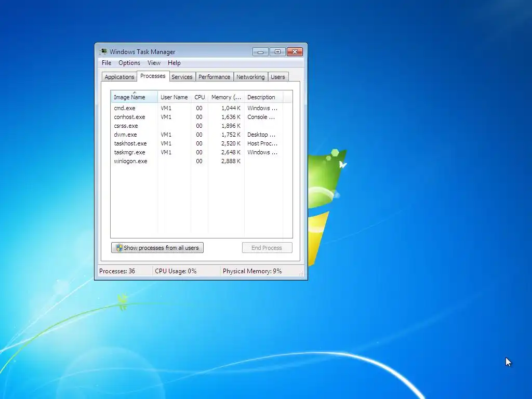
Task: Sort by CPU column header
Action: [199, 97]
